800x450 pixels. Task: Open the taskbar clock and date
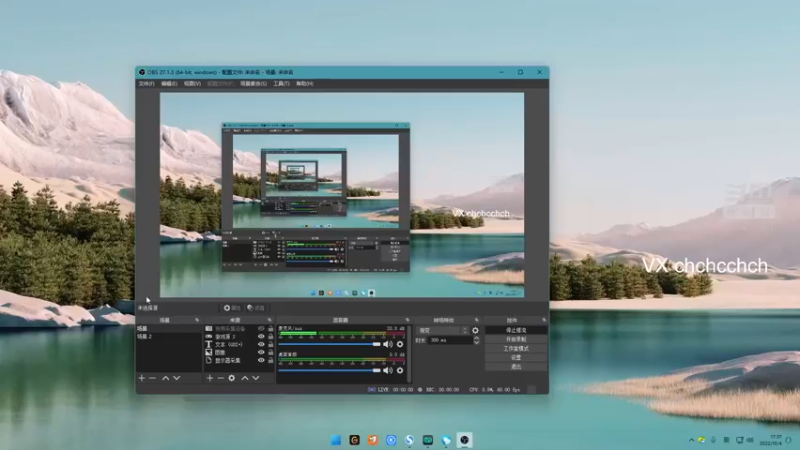click(x=770, y=440)
